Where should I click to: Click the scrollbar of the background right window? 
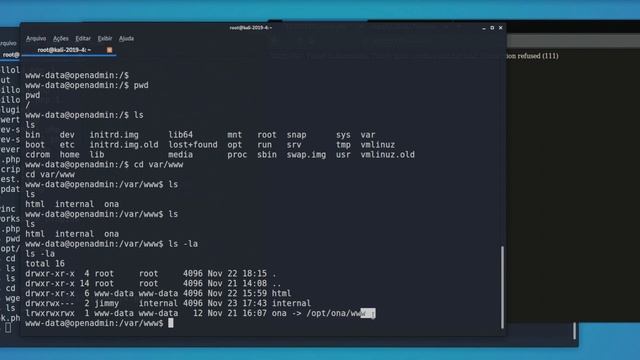(575, 331)
